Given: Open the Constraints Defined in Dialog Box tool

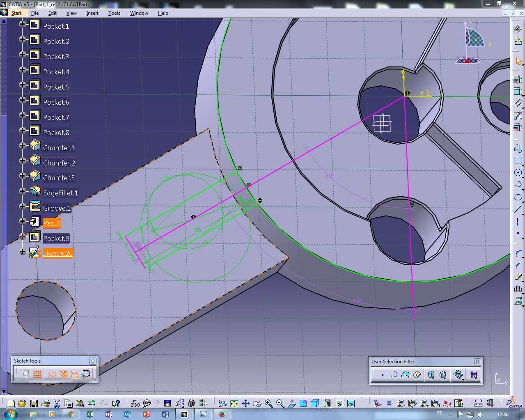Looking at the screenshot, I should [x=518, y=80].
